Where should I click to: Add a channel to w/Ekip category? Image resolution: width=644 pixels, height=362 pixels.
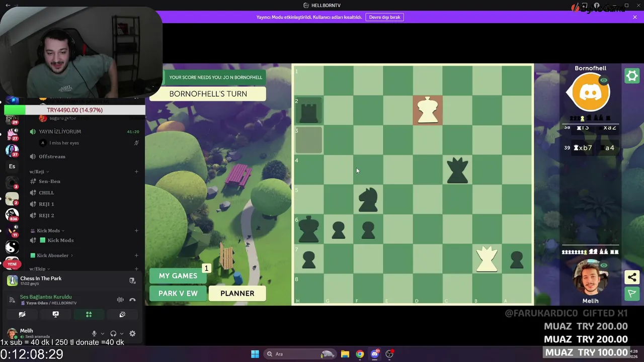136,269
